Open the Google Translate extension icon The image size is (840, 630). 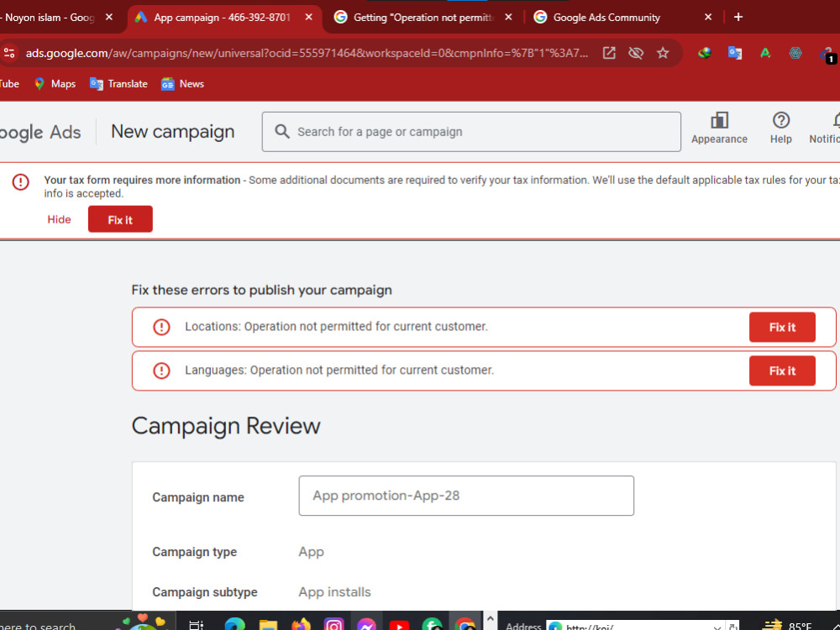734,52
